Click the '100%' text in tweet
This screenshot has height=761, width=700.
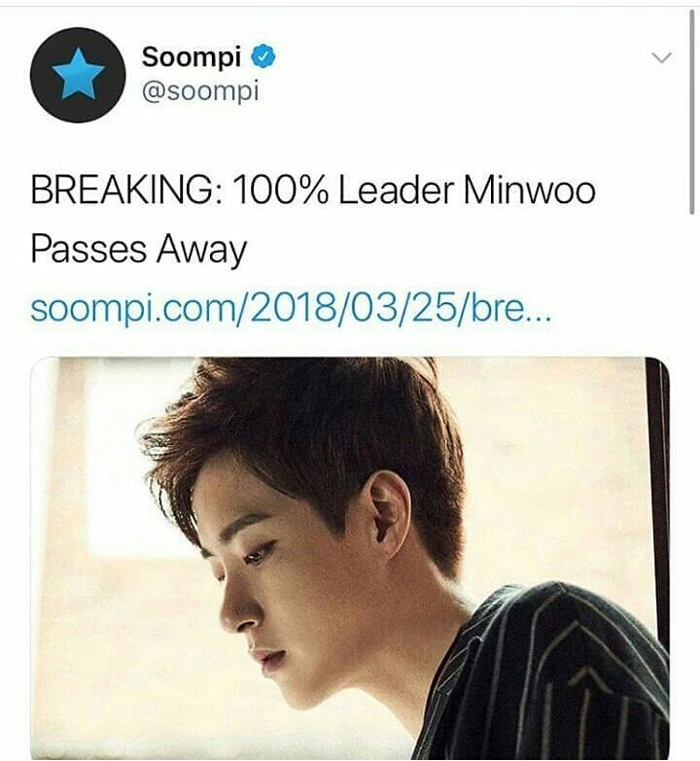[x=281, y=190]
